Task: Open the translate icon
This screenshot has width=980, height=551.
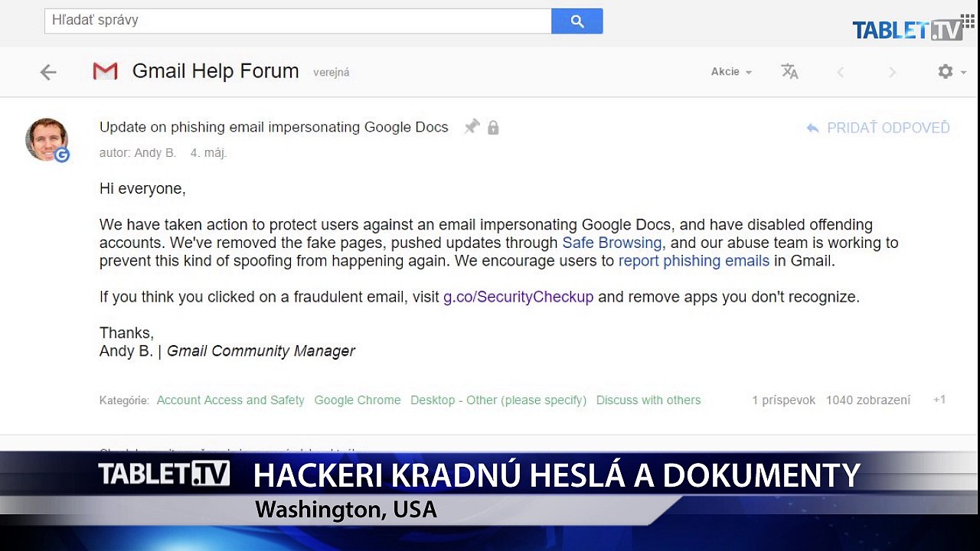Action: tap(789, 71)
